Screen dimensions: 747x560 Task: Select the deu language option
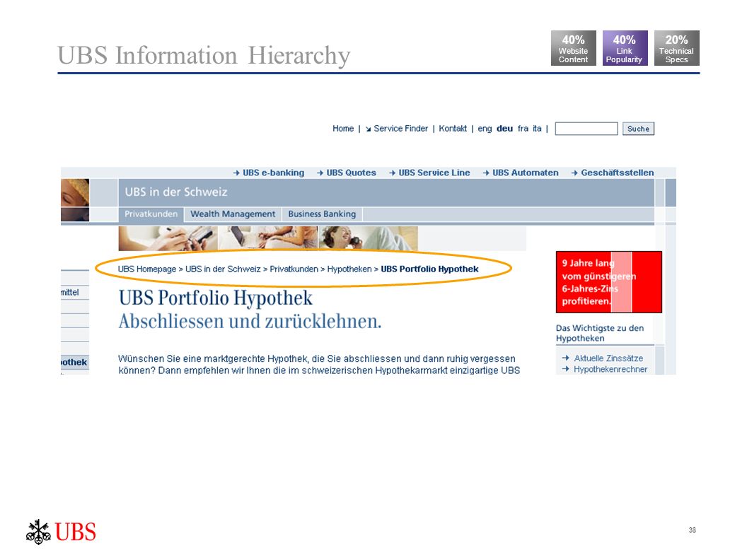point(504,129)
